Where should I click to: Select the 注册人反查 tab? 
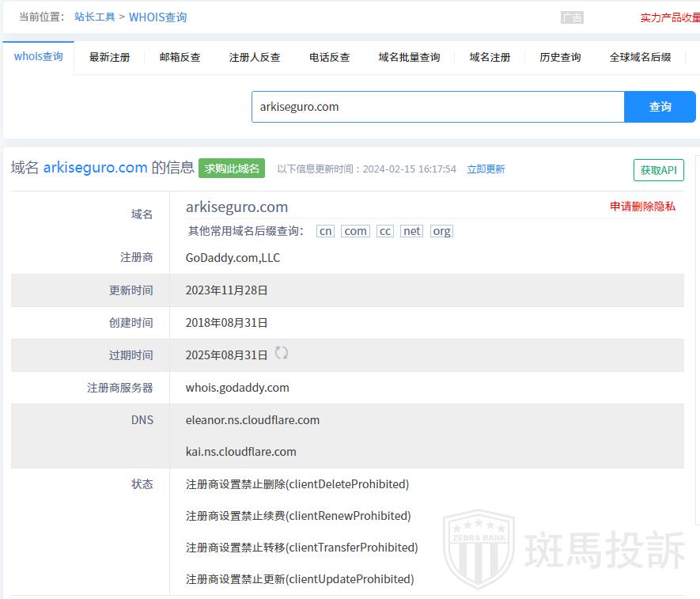[255, 57]
